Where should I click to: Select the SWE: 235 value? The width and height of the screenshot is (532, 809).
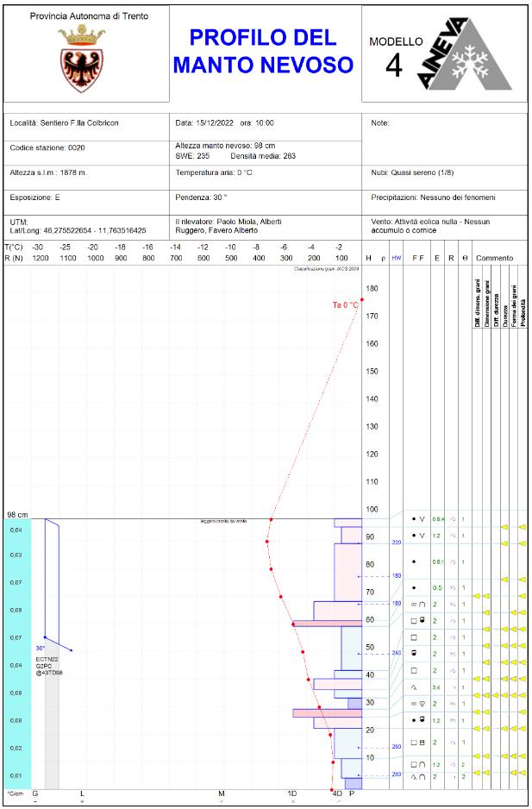[x=192, y=156]
